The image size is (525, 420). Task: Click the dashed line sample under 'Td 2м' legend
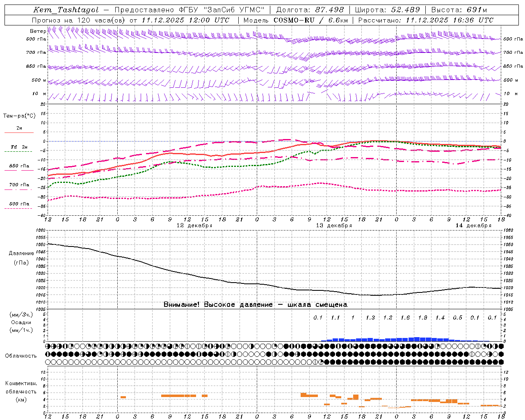pos(19,152)
